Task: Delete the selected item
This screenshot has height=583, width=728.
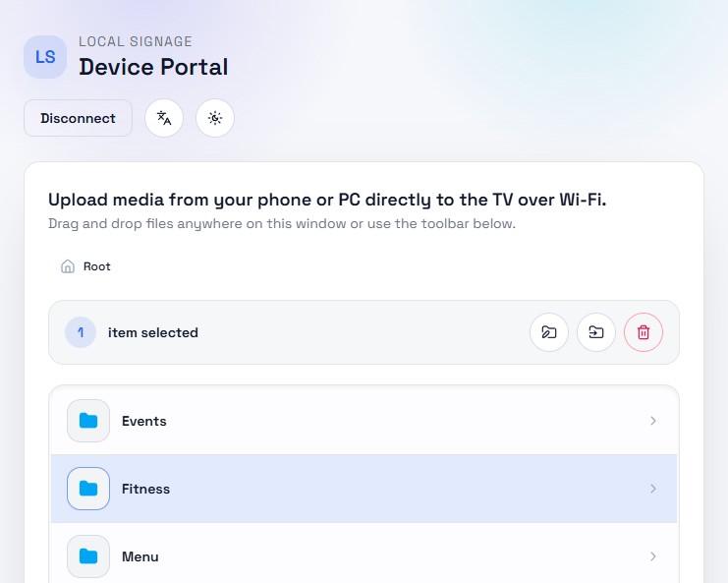Action: pyautogui.click(x=644, y=332)
